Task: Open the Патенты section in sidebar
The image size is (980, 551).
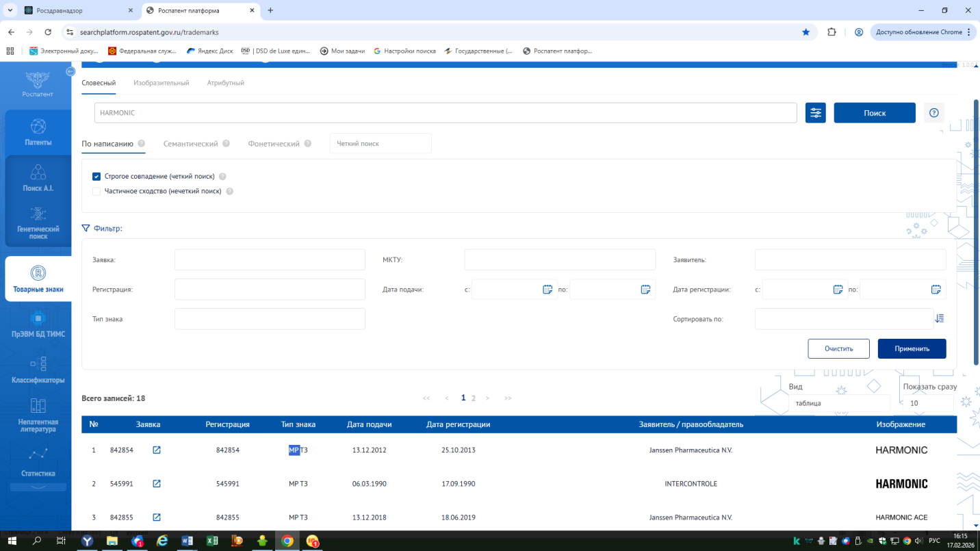Action: tap(38, 132)
